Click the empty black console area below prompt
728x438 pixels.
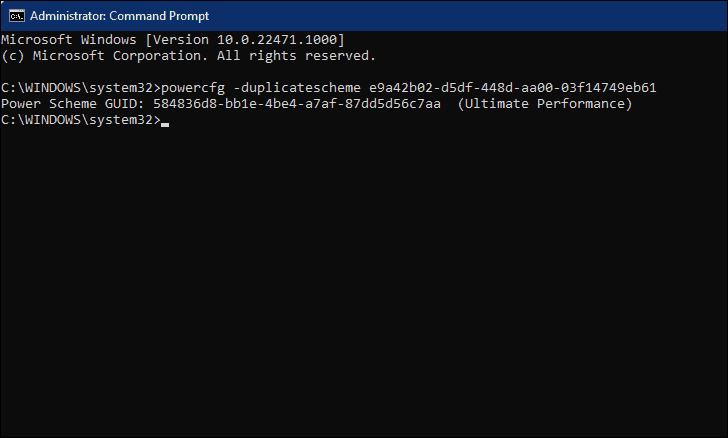[364, 279]
